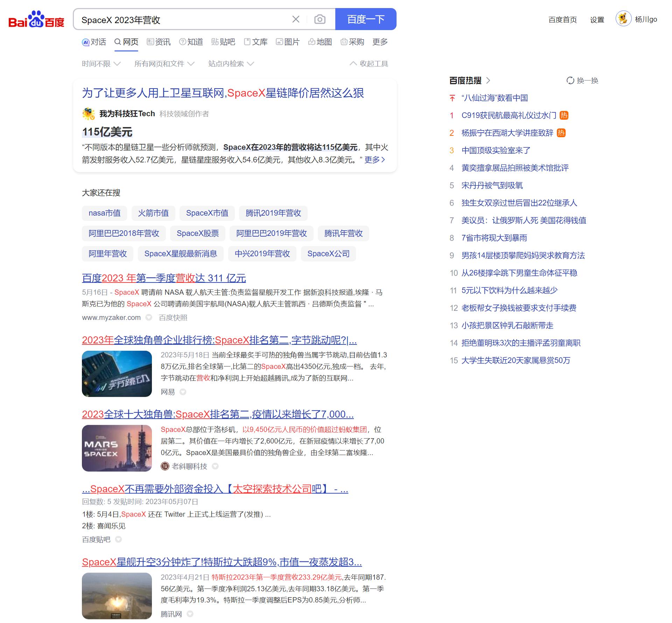
Task: Click the camera icon for image search
Action: pyautogui.click(x=319, y=19)
